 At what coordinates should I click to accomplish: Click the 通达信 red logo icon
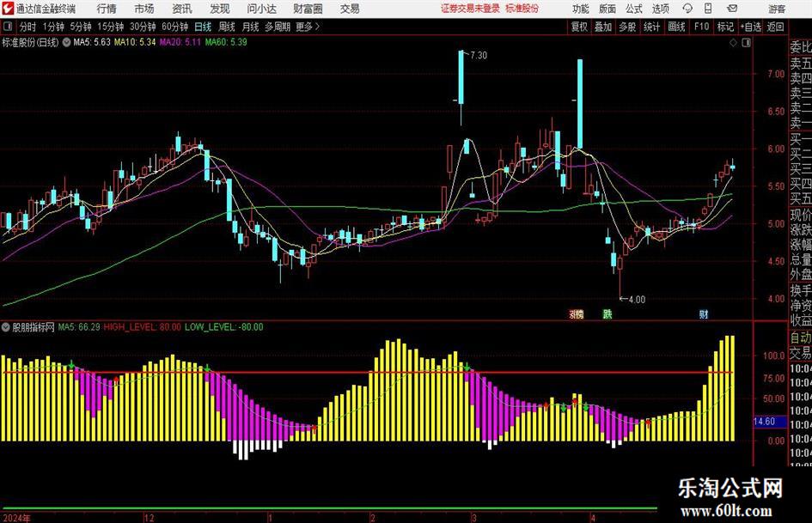click(x=7, y=9)
